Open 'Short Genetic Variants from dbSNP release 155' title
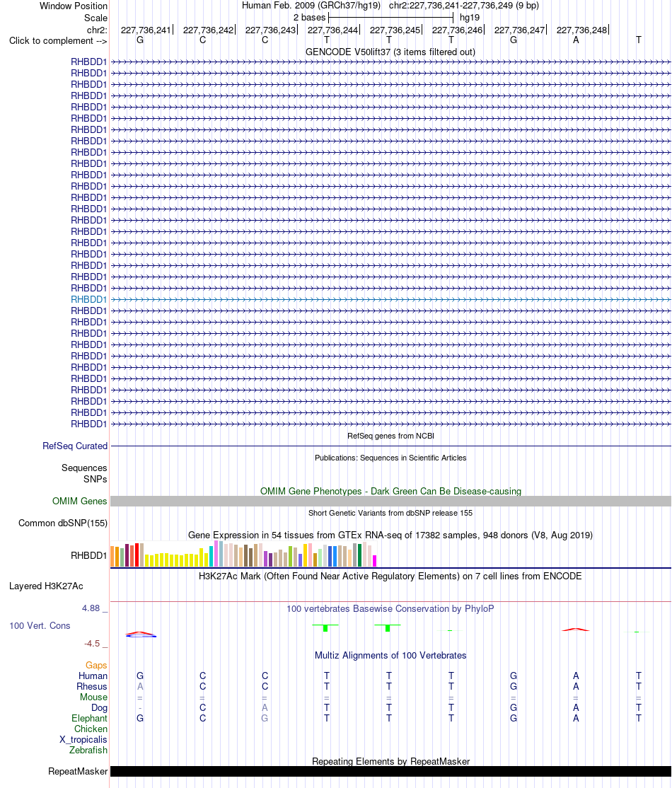Image resolution: width=672 pixels, height=788 pixels. (390, 513)
